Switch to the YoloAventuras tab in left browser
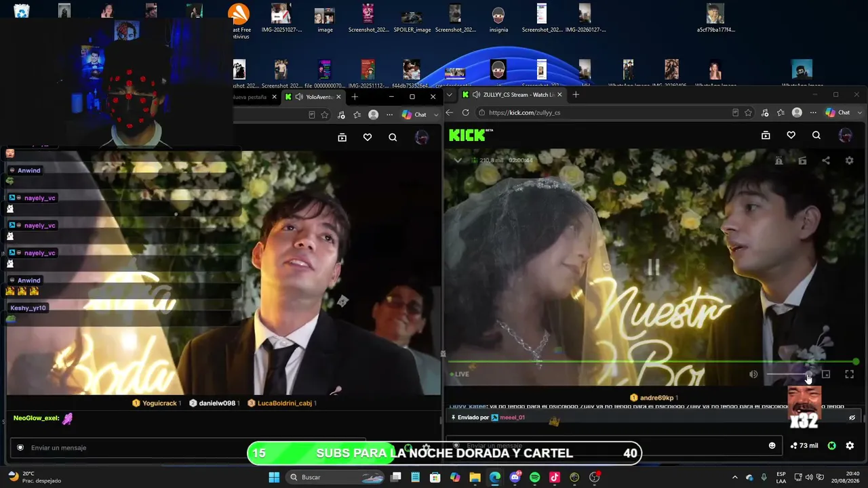 [x=313, y=97]
